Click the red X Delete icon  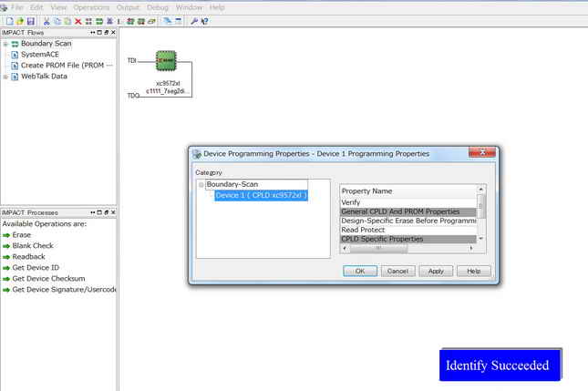click(78, 21)
